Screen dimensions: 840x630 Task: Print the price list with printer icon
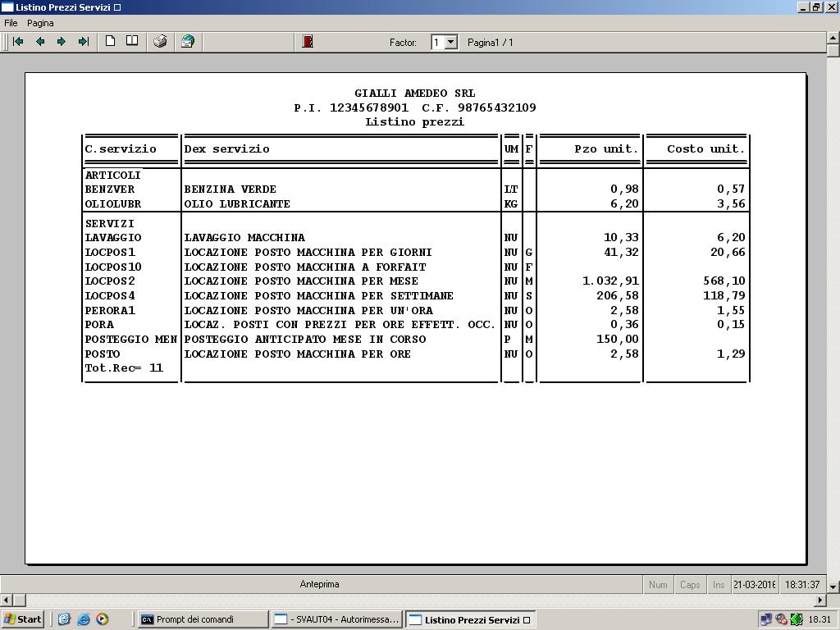(x=160, y=42)
